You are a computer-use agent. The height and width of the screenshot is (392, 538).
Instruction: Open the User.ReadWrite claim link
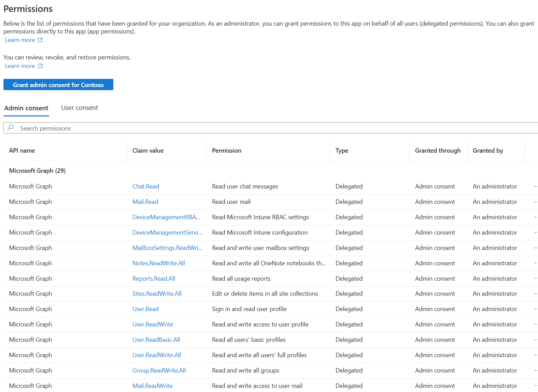[153, 324]
